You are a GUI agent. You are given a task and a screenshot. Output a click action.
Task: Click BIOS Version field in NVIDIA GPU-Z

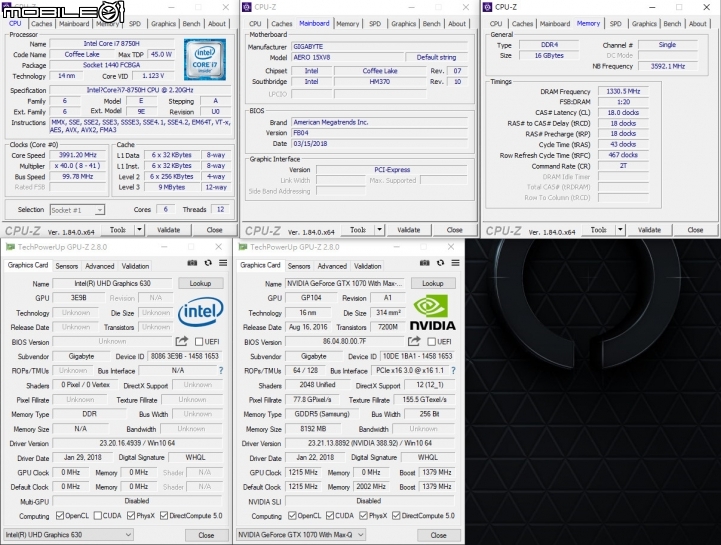tap(344, 341)
